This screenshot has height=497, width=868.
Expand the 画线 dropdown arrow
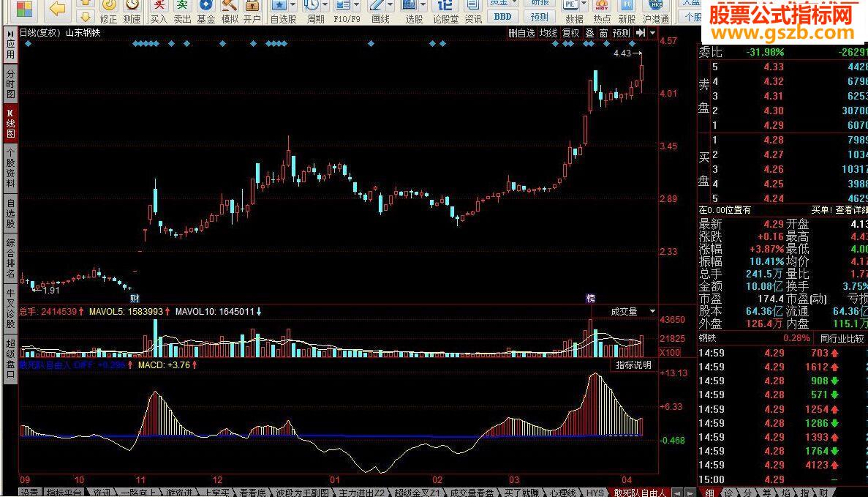coord(390,6)
